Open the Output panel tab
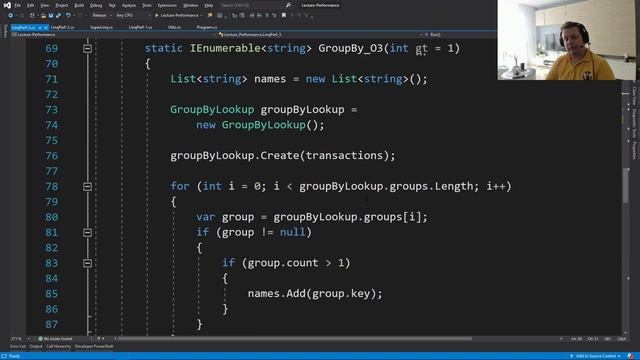 click(x=36, y=347)
